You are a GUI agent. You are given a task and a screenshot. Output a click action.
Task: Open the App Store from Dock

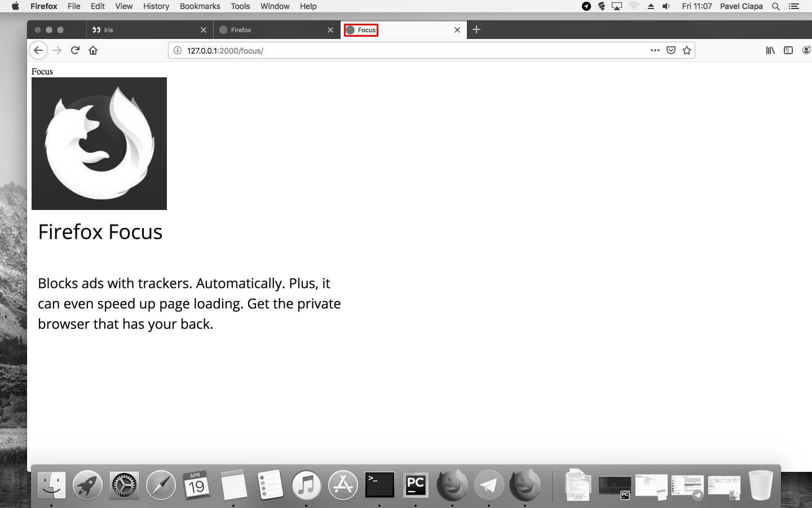[x=343, y=485]
